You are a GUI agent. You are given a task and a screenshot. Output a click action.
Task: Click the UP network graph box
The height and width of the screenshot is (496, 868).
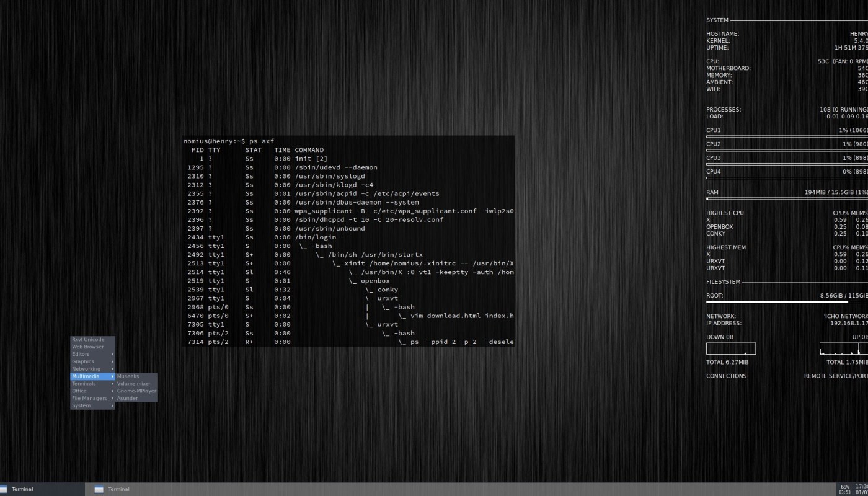click(x=844, y=348)
